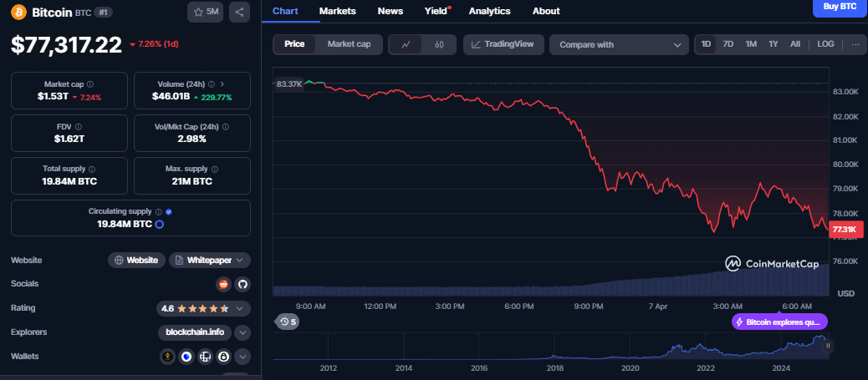Expand the Explorers list chevron
The image size is (868, 380).
tap(243, 332)
